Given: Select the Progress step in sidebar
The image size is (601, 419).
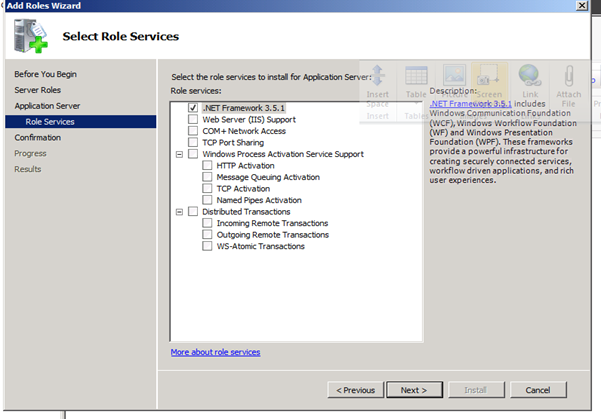Looking at the screenshot, I should pyautogui.click(x=30, y=153).
